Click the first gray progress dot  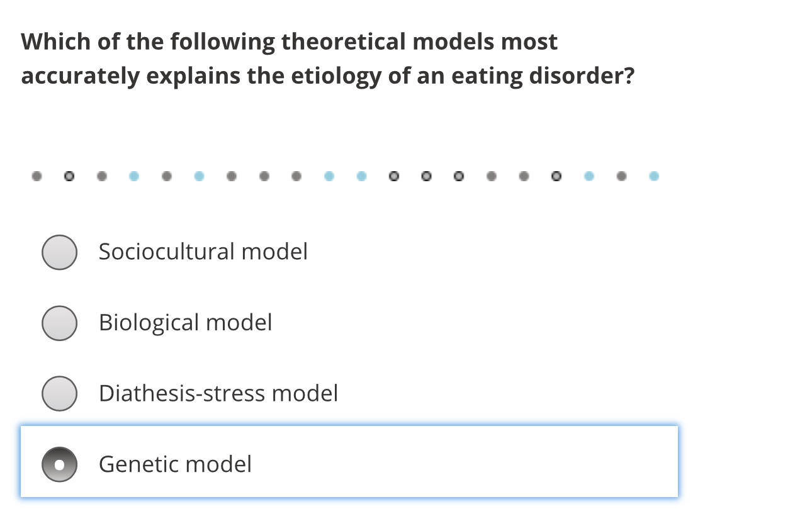[x=37, y=176]
